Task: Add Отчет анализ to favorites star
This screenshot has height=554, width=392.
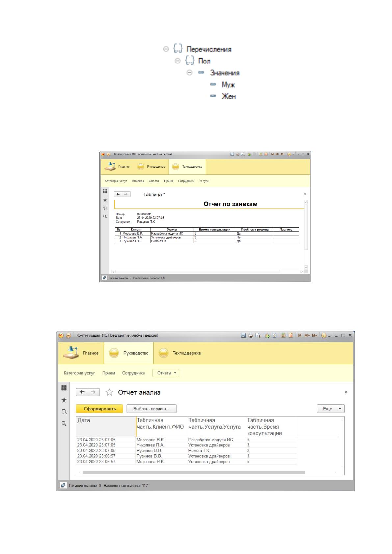Action: pyautogui.click(x=109, y=392)
